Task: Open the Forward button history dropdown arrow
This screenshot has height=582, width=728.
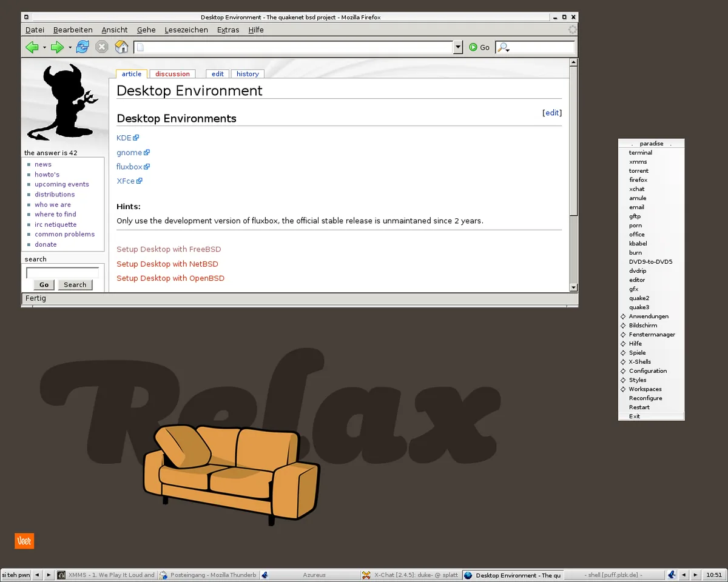Action: [x=70, y=47]
